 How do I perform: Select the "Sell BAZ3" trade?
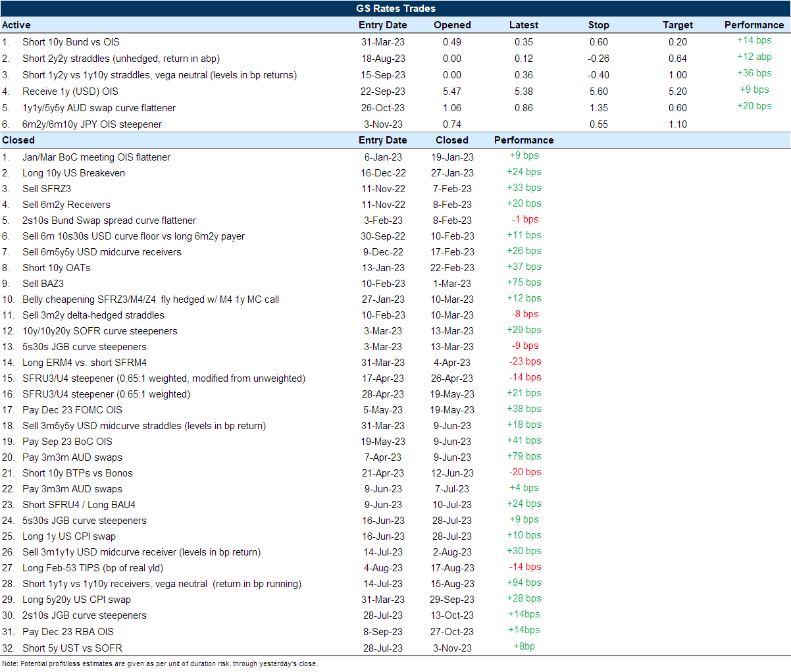click(43, 284)
